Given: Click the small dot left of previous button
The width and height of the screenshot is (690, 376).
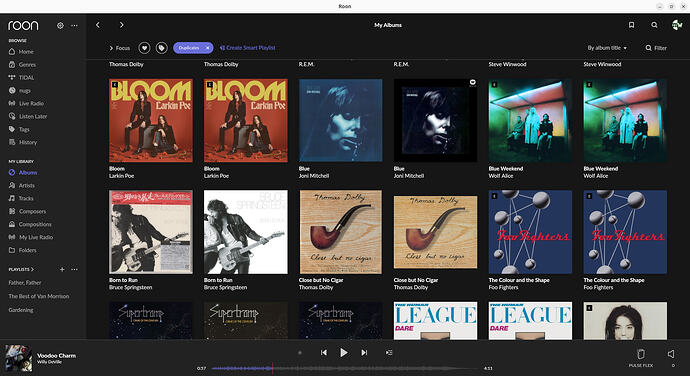Looking at the screenshot, I should [300, 353].
